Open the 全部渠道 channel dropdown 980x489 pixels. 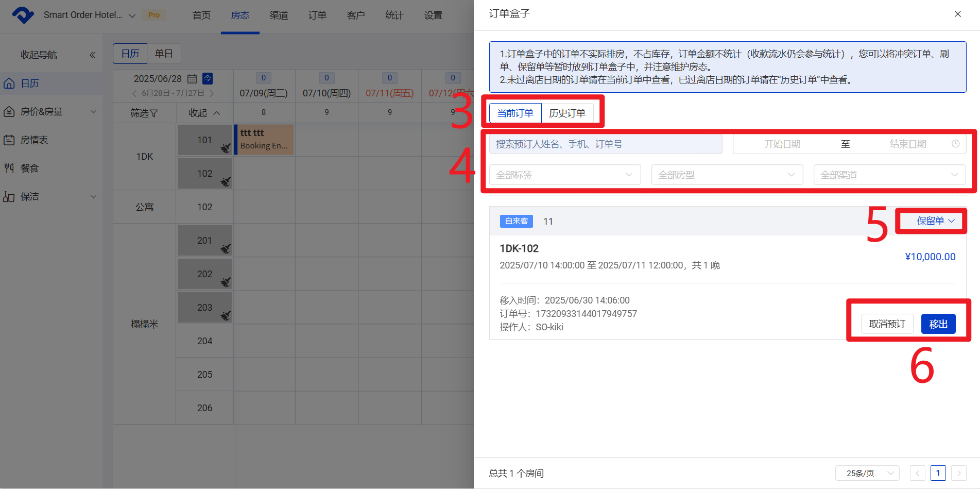coord(889,175)
